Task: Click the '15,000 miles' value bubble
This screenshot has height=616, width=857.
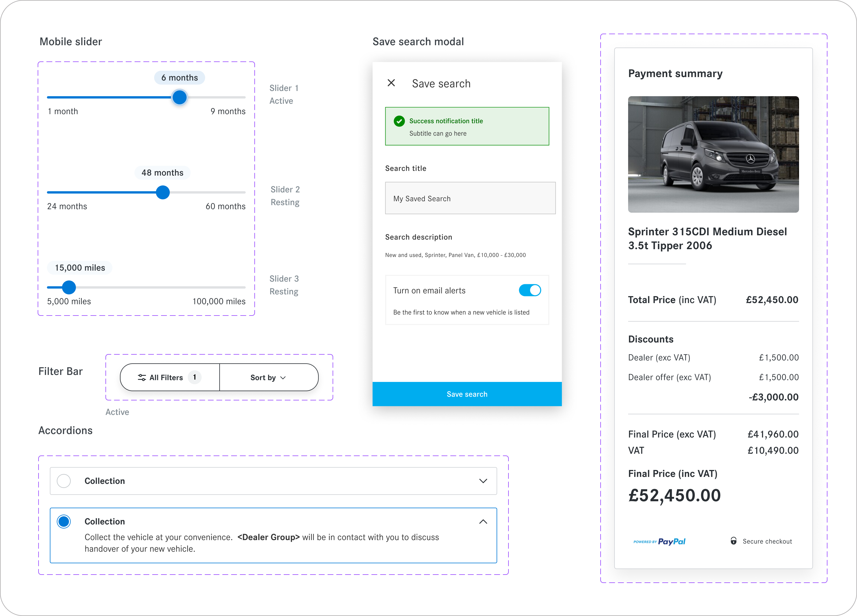Action: coord(80,267)
